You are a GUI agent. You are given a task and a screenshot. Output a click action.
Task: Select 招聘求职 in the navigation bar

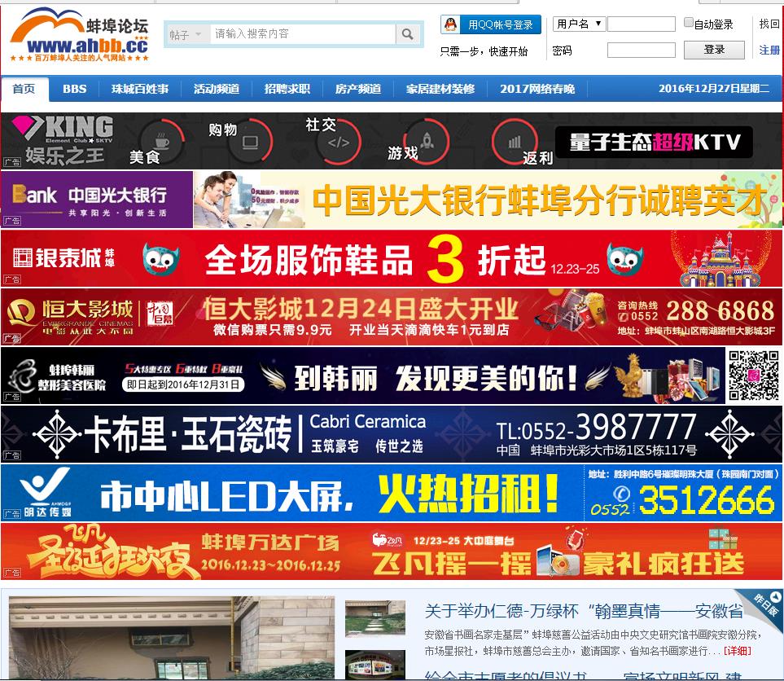tap(287, 89)
